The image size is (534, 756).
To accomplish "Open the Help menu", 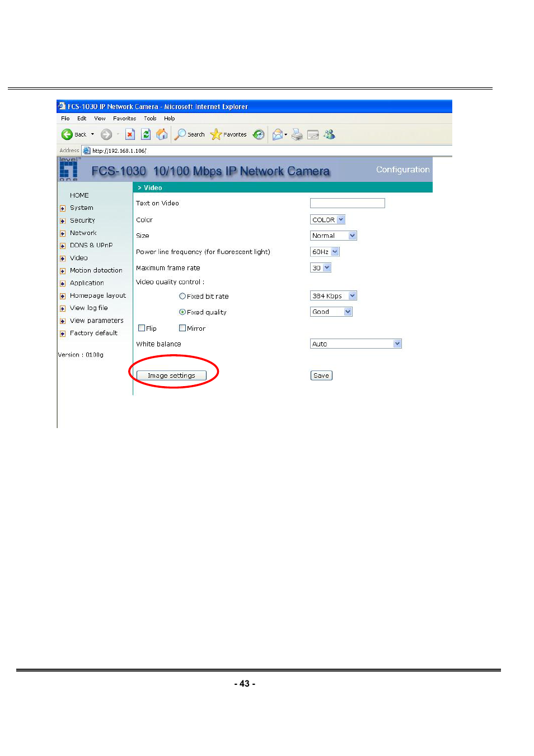I will coord(170,119).
